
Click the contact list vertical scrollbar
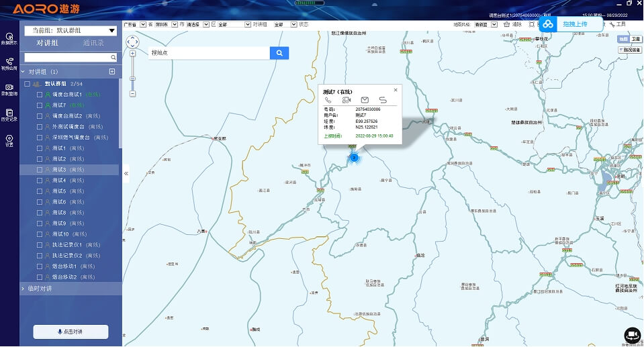120,113
